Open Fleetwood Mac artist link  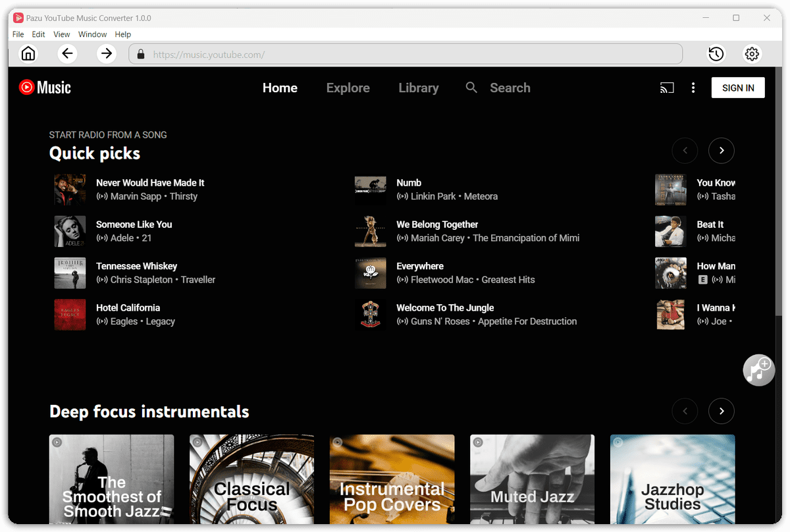tap(442, 279)
